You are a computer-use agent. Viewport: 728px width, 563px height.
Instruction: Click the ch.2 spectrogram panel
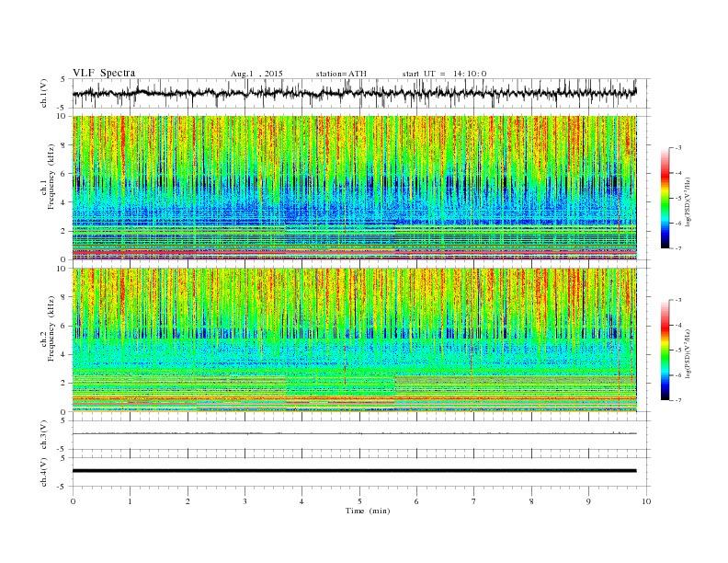pos(355,340)
